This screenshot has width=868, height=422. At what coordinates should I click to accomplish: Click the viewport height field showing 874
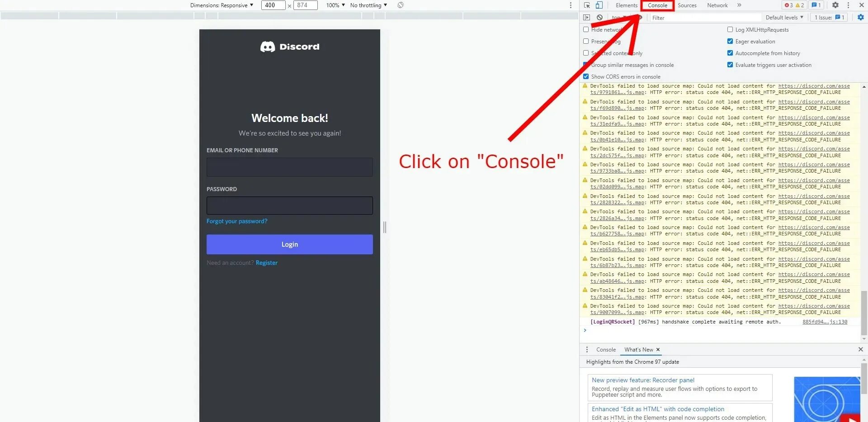click(x=306, y=5)
